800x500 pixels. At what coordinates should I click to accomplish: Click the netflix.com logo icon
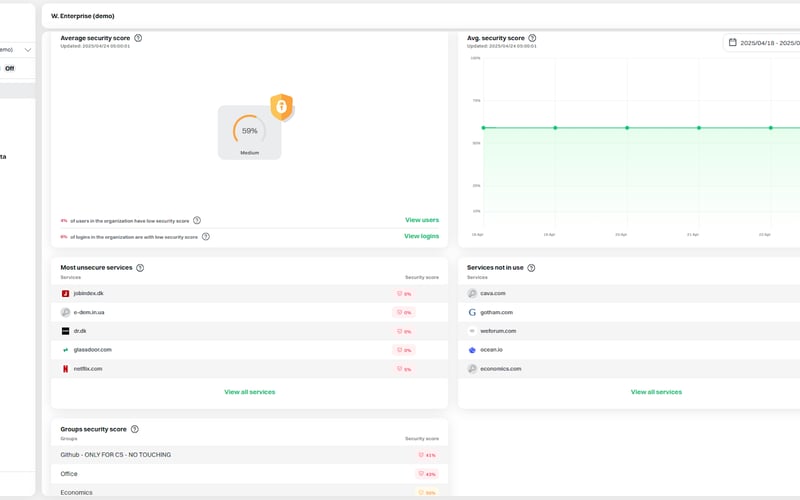click(65, 369)
